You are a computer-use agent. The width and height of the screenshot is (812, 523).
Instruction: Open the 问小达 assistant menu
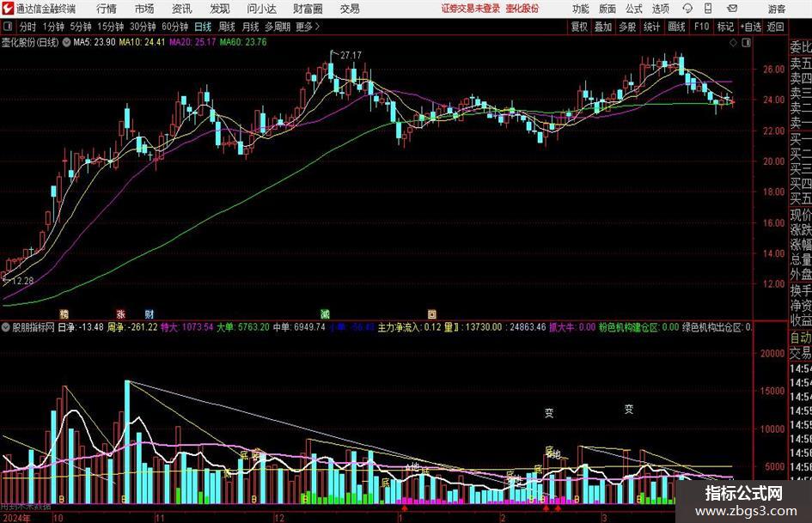click(x=261, y=9)
